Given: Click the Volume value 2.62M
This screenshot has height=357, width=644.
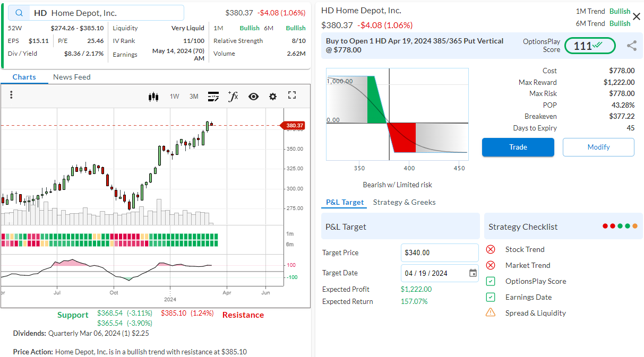Looking at the screenshot, I should coord(296,54).
